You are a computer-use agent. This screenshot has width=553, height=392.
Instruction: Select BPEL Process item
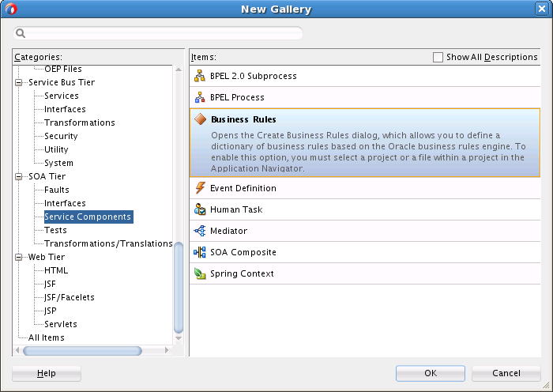(x=365, y=97)
